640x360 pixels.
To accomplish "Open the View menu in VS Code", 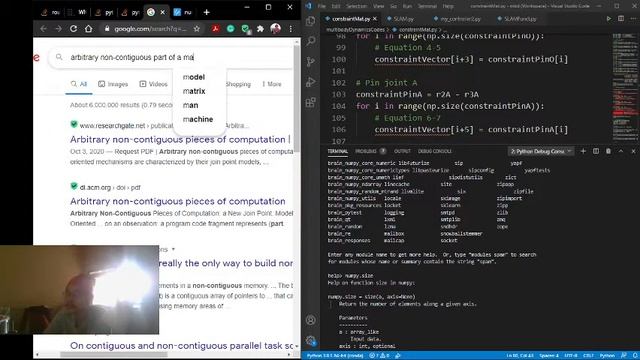I will point(378,6).
